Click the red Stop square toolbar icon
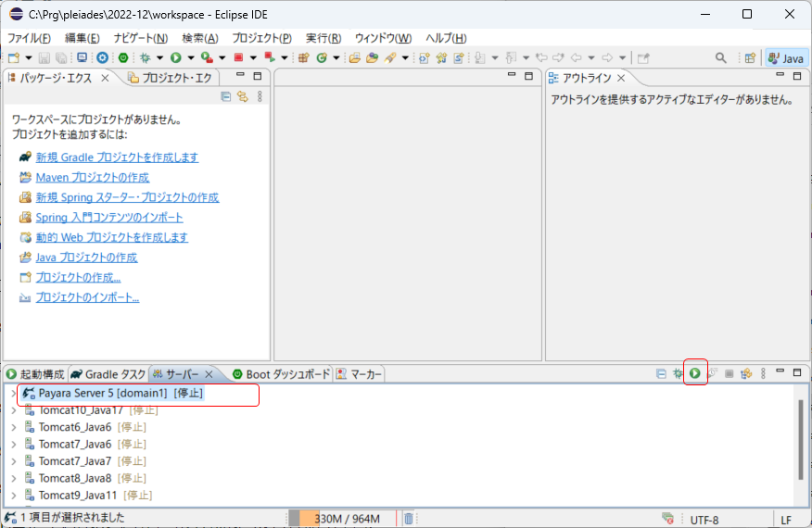The width and height of the screenshot is (812, 528). (x=239, y=57)
